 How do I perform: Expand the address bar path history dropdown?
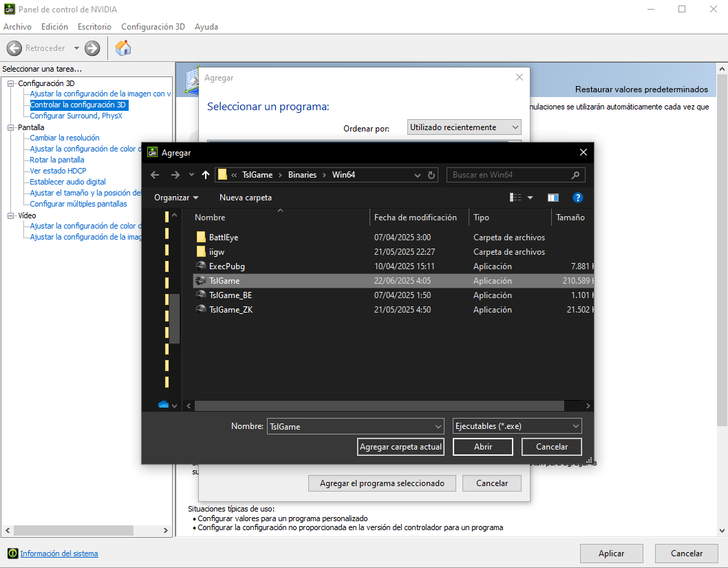point(418,175)
